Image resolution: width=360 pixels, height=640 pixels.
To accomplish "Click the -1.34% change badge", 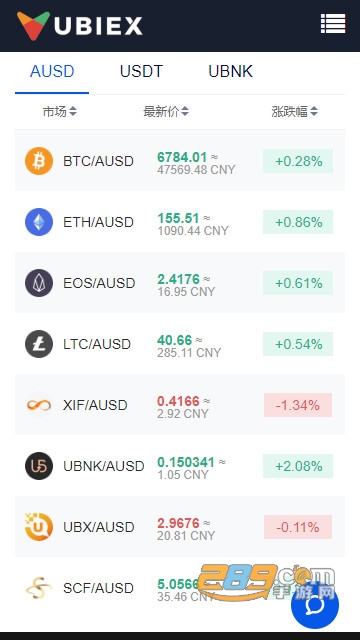I will click(298, 405).
